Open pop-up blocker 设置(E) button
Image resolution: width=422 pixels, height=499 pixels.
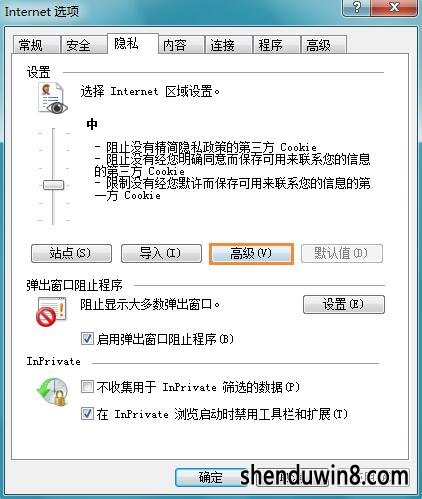point(344,304)
